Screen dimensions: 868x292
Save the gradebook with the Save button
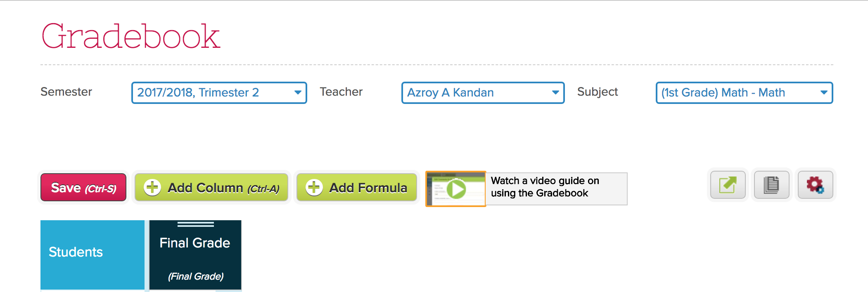tap(83, 188)
